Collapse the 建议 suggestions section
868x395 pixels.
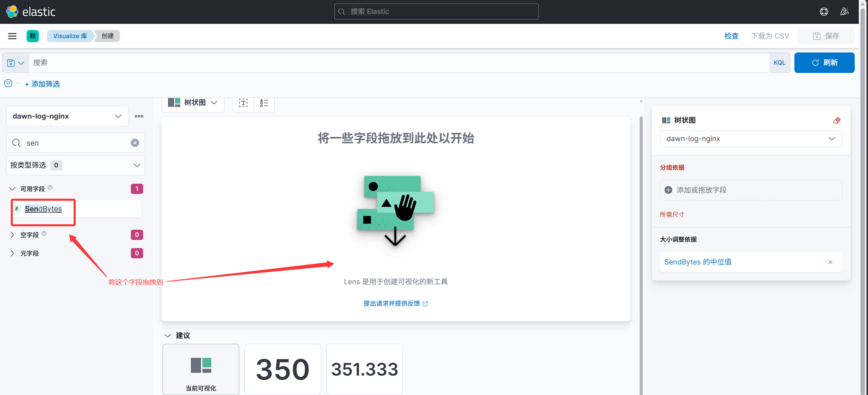(168, 335)
